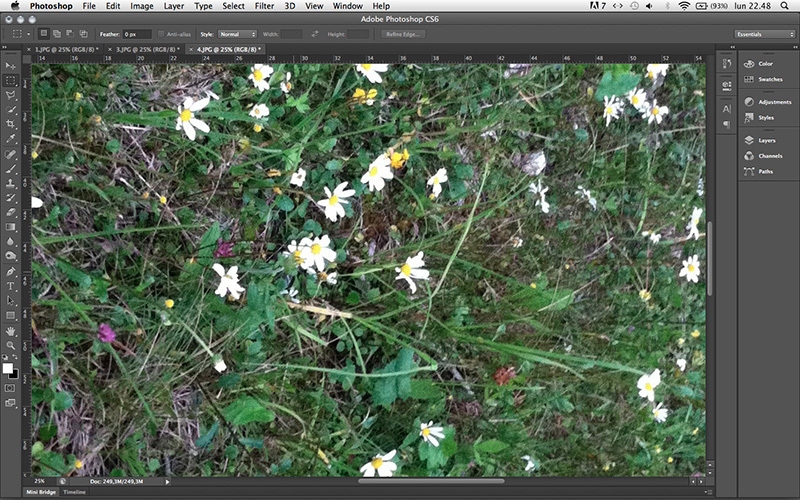Click the foreground color swatch
Viewport: 800px width, 500px height.
point(7,368)
